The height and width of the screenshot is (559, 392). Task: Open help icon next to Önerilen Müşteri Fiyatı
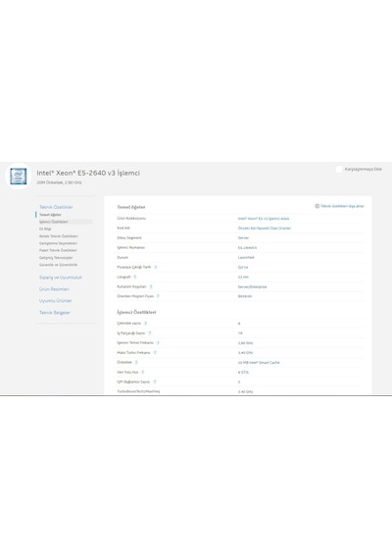(158, 296)
